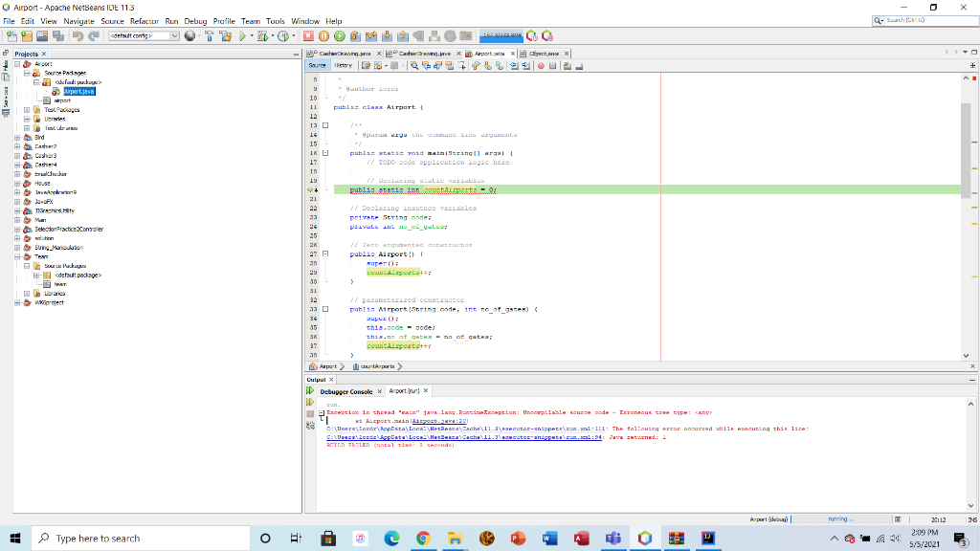Open the Refactor menu
Screen dimensions: 980x551
(x=144, y=21)
